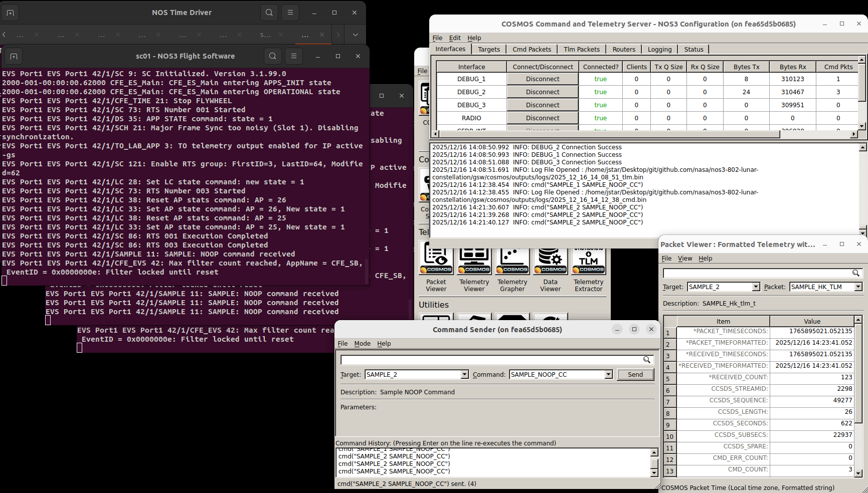Open Target dropdown in Packet Viewer
Screen dimensions: 868x493
[756, 287]
